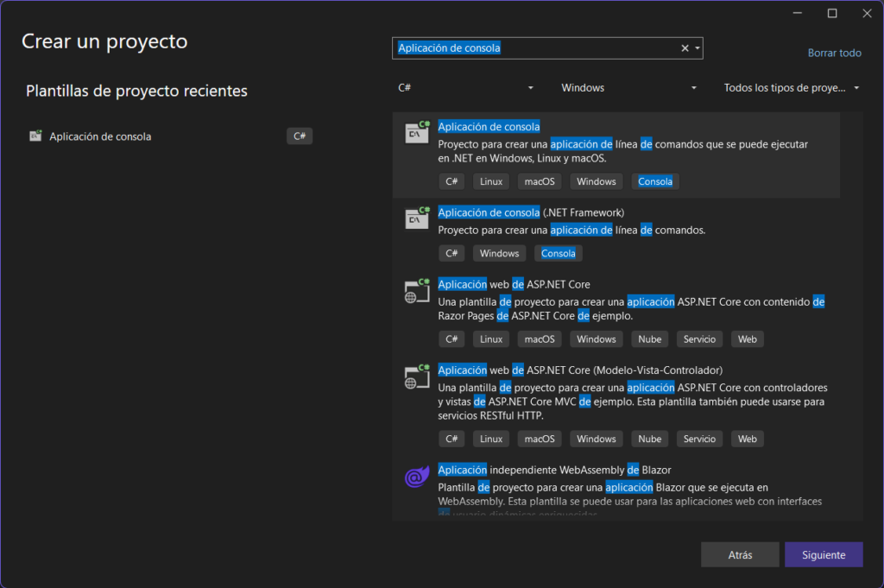Go back with the Atrás button

740,554
